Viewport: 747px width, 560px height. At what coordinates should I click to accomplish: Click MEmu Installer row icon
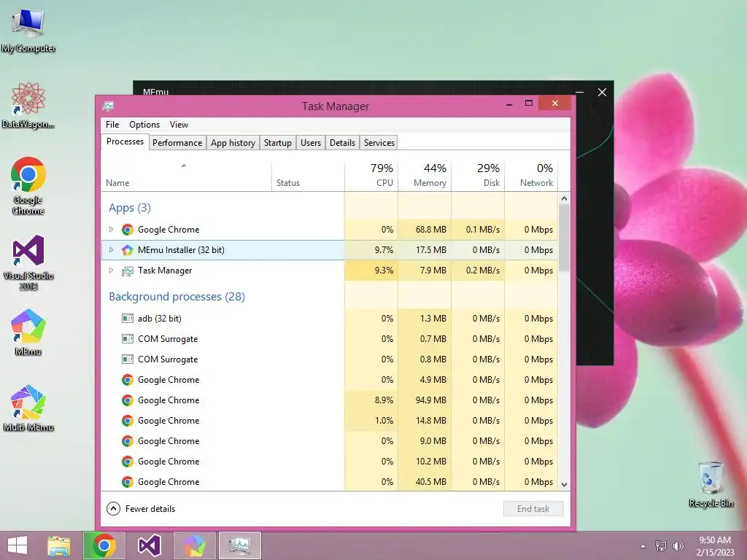[127, 250]
